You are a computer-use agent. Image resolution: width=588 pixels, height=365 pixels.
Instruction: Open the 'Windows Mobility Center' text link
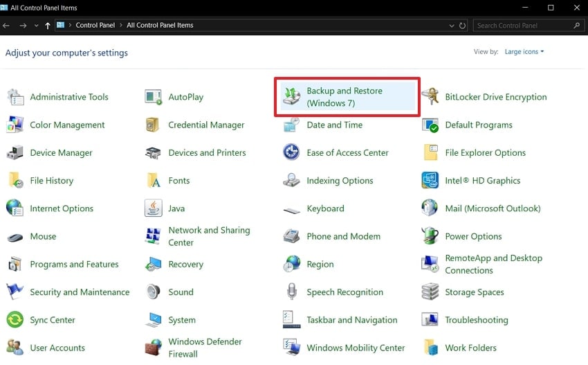(356, 348)
